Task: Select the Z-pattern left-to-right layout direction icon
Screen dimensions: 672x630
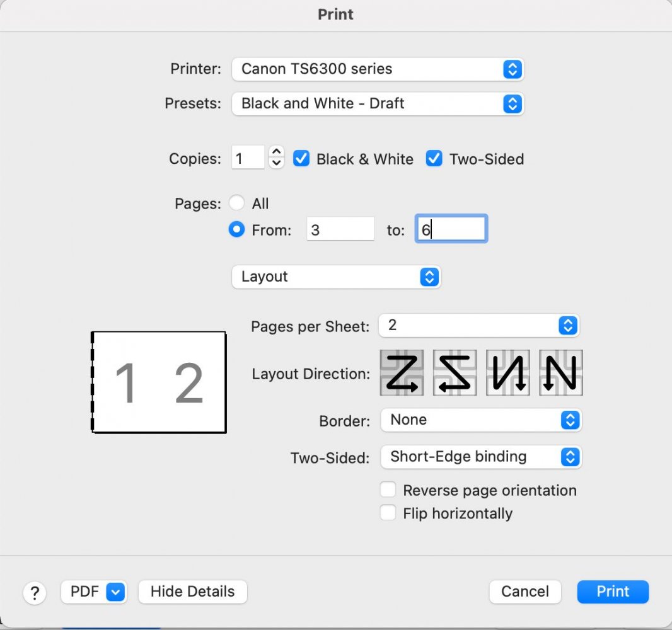Action: 402,373
